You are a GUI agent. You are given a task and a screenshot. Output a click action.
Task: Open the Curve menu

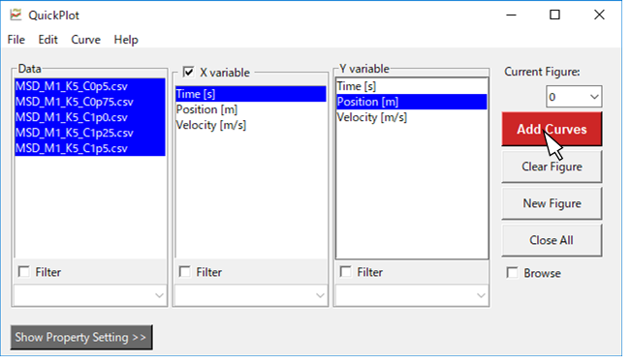85,40
